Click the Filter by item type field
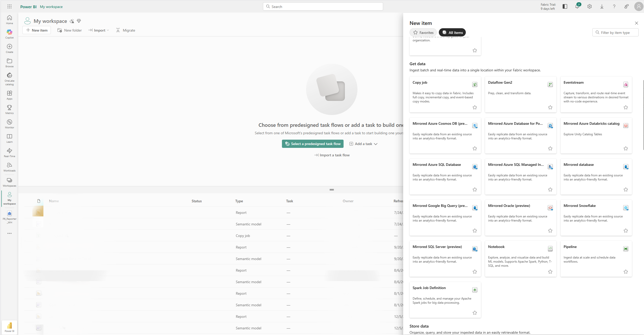644x335 pixels. click(615, 33)
